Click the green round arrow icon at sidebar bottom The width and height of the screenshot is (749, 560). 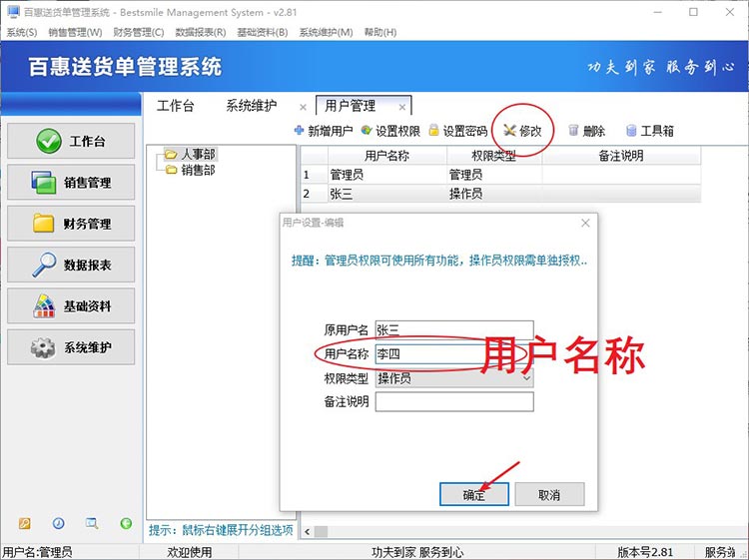click(126, 523)
